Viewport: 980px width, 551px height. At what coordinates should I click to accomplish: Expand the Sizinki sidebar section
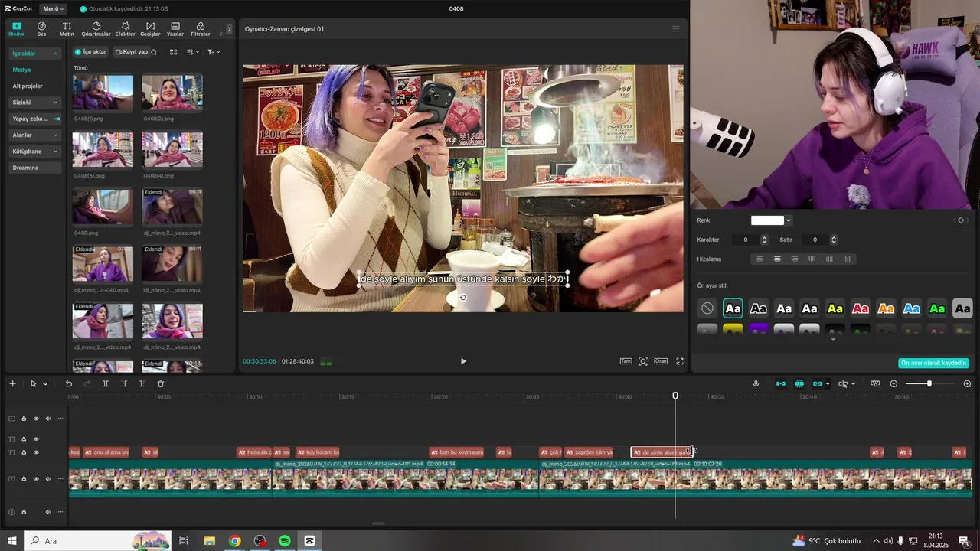[x=34, y=103]
